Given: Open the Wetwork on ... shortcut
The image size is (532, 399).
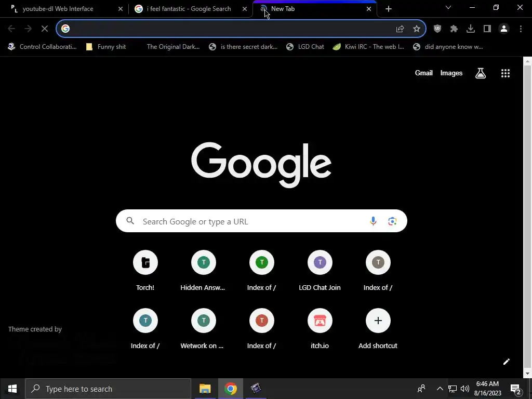Looking at the screenshot, I should click(x=203, y=329).
